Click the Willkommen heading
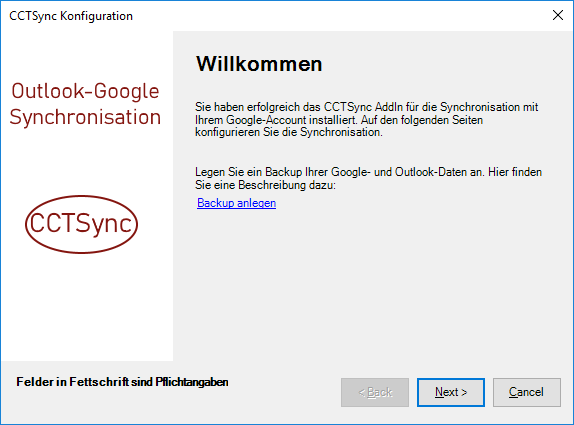The image size is (574, 425). 259,64
